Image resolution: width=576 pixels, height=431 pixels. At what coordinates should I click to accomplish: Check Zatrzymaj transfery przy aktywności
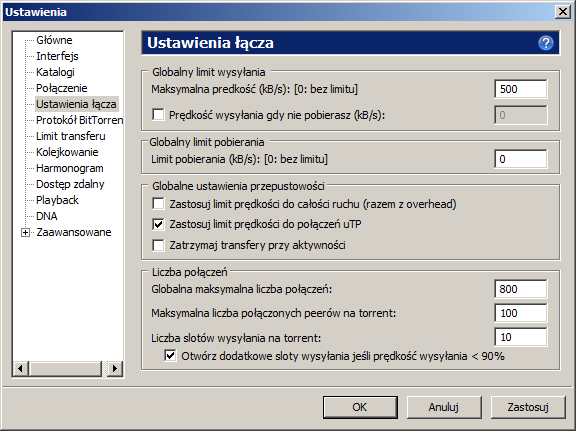click(158, 245)
